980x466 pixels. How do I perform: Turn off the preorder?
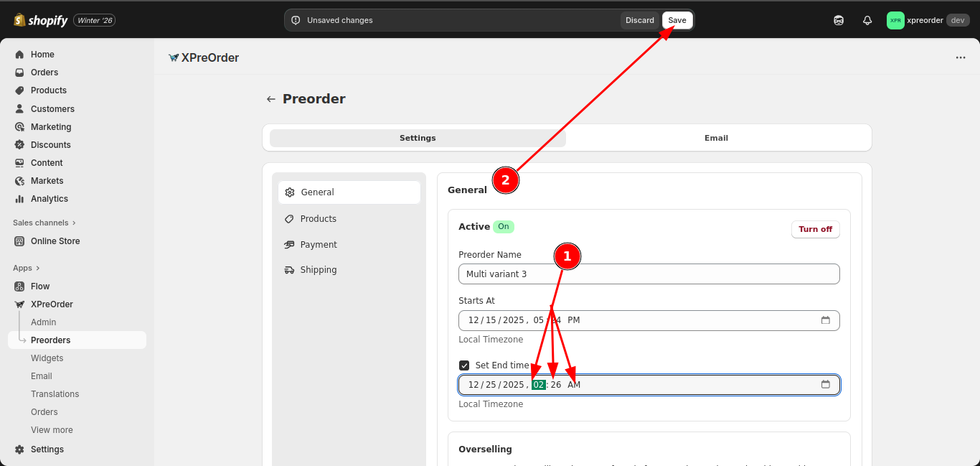click(x=815, y=229)
